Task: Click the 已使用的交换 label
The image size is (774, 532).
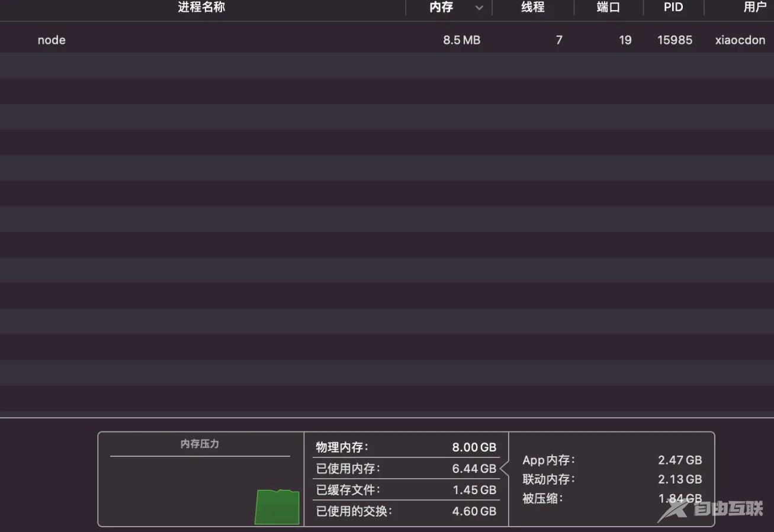Action: point(354,511)
